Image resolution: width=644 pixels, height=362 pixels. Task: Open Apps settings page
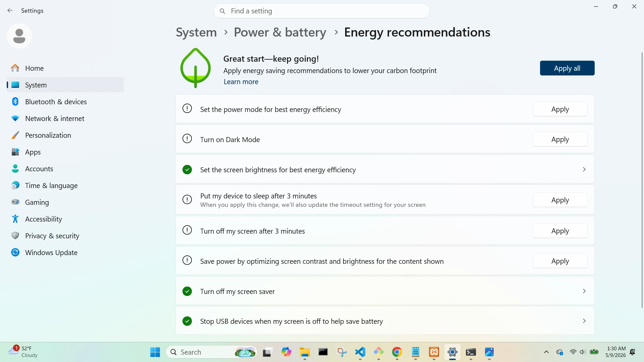click(65, 152)
